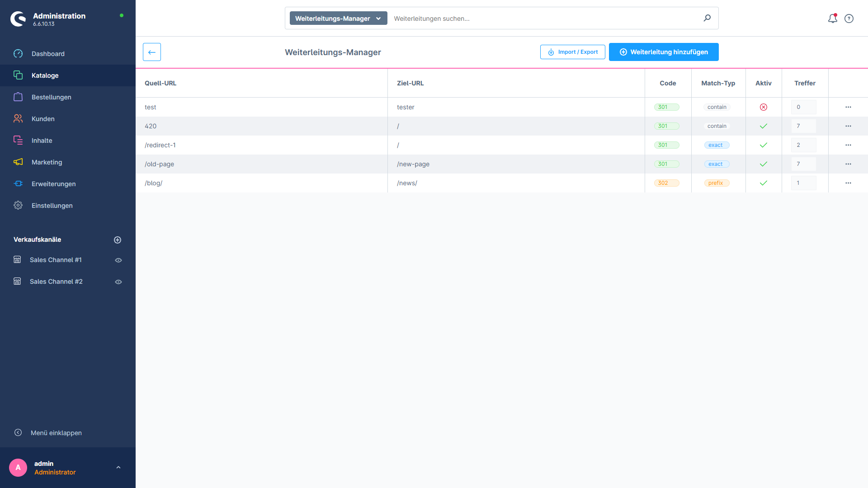The image size is (868, 488).
Task: Open the actions menu for /blog/ row
Action: (848, 183)
